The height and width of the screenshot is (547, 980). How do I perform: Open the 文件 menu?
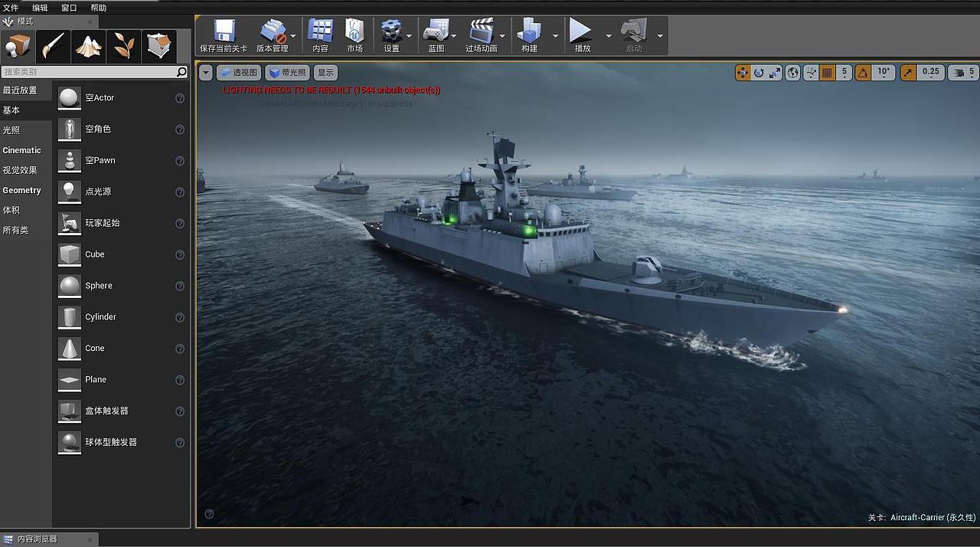click(10, 7)
